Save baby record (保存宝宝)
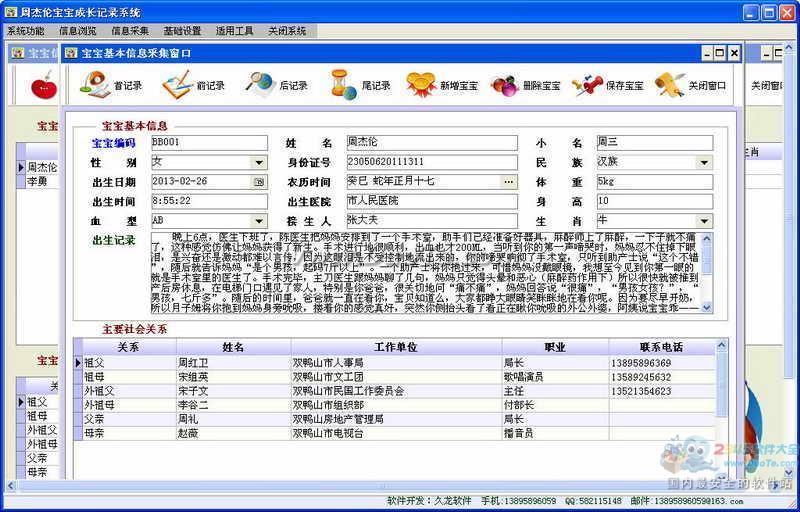800x512 pixels. (x=608, y=85)
